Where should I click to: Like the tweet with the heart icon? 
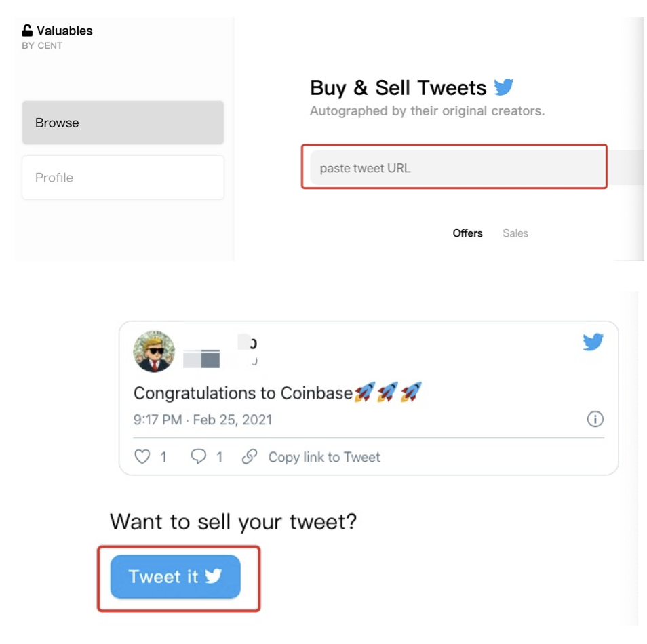142,457
